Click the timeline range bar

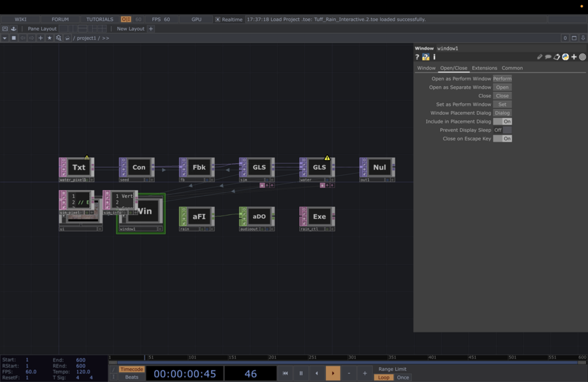pyautogui.click(x=348, y=362)
